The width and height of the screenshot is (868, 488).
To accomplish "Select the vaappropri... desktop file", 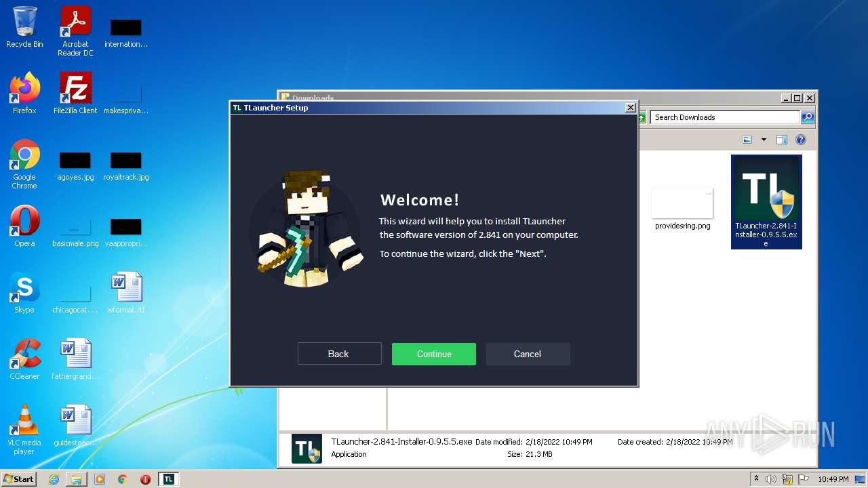I will pyautogui.click(x=126, y=233).
